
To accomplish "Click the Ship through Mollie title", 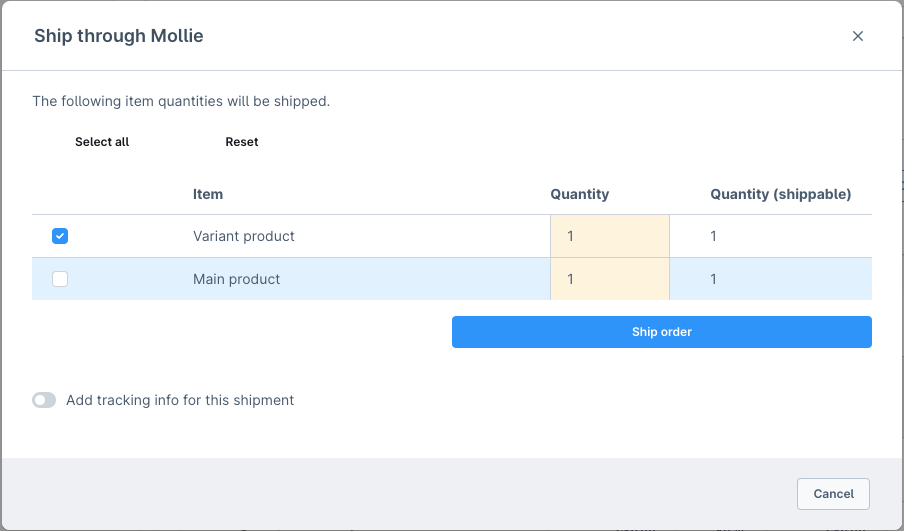I will [119, 36].
